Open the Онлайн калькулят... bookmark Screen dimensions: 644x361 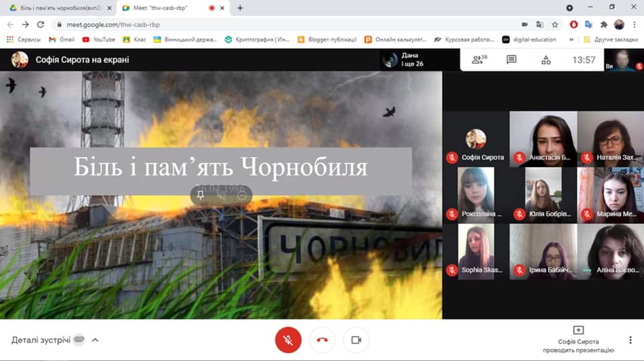point(396,40)
